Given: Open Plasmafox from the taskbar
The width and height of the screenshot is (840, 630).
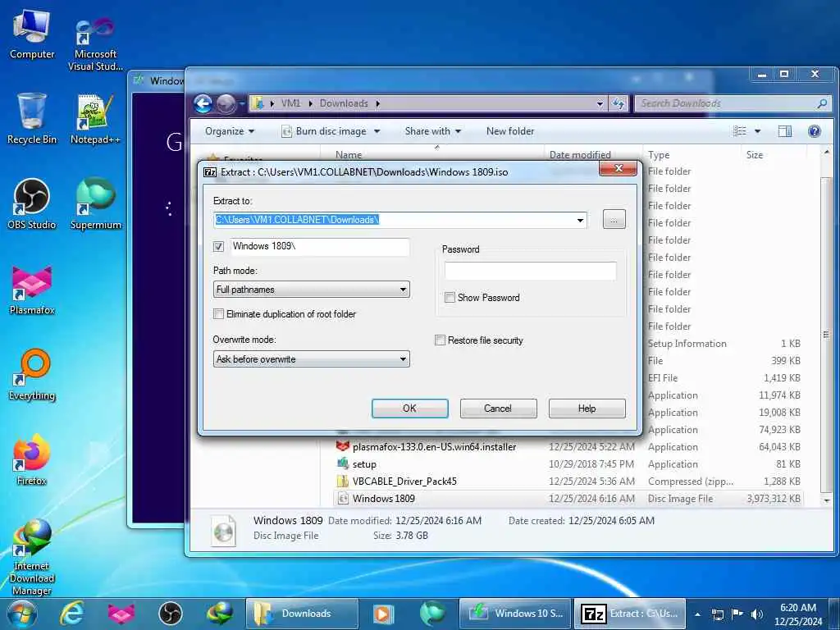Looking at the screenshot, I should click(x=121, y=614).
